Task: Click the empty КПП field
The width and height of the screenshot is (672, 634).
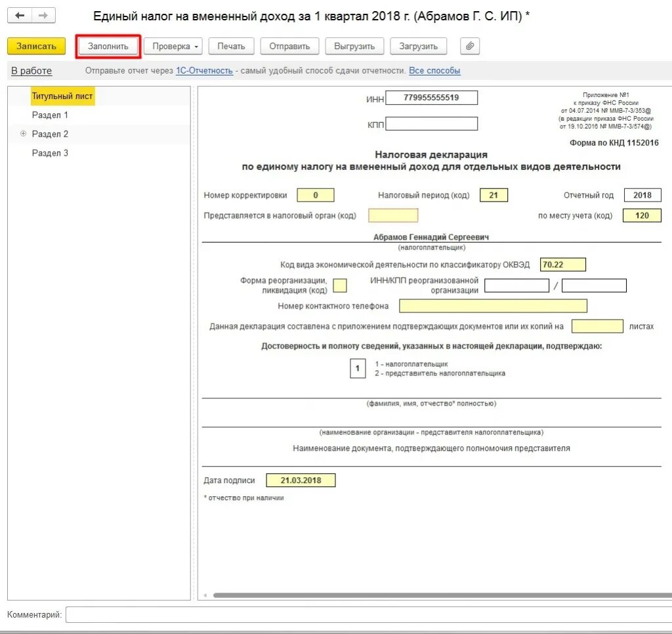Action: [432, 124]
